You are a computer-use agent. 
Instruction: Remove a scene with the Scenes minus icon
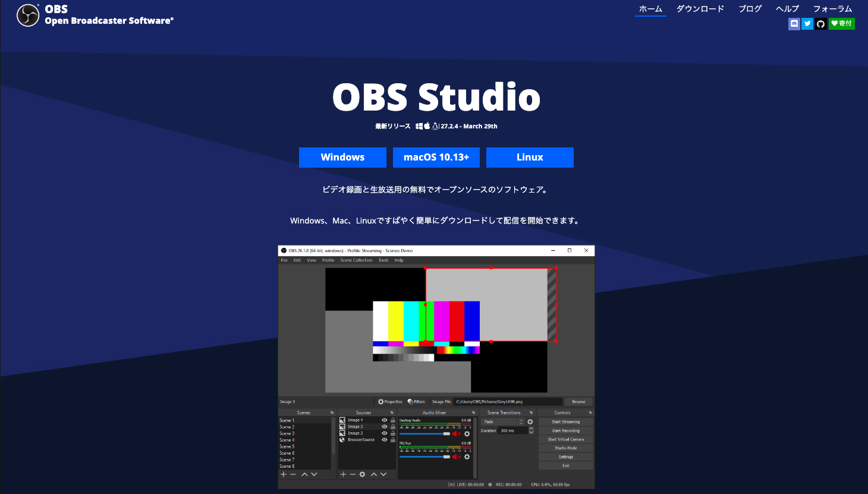tap(293, 474)
